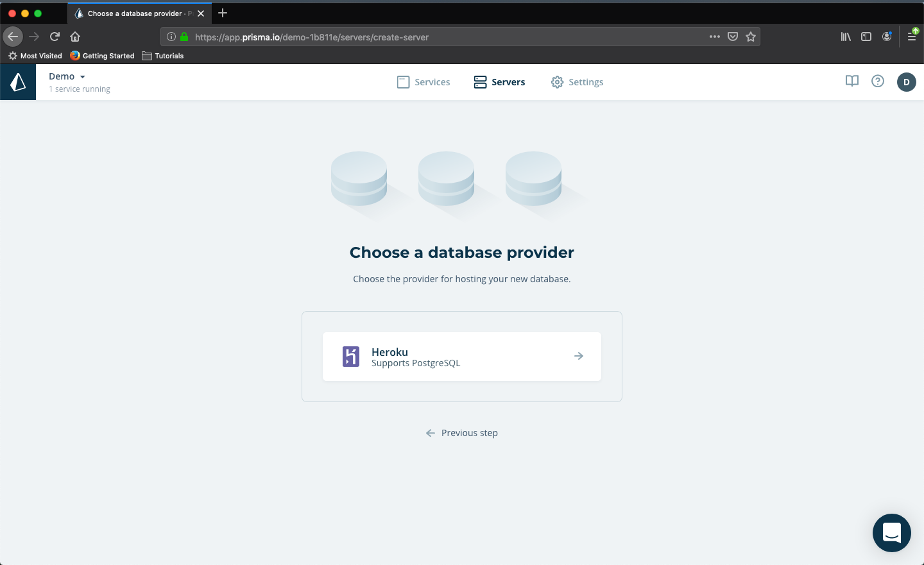Click the arrow on Heroku card
Image resolution: width=924 pixels, height=565 pixels.
pos(579,356)
